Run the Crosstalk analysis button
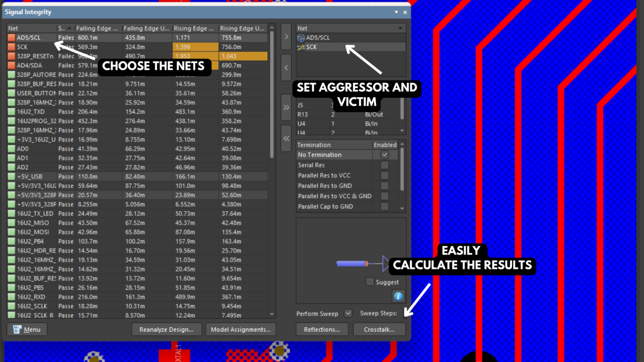Screen dimensions: 644x362 pos(379,329)
